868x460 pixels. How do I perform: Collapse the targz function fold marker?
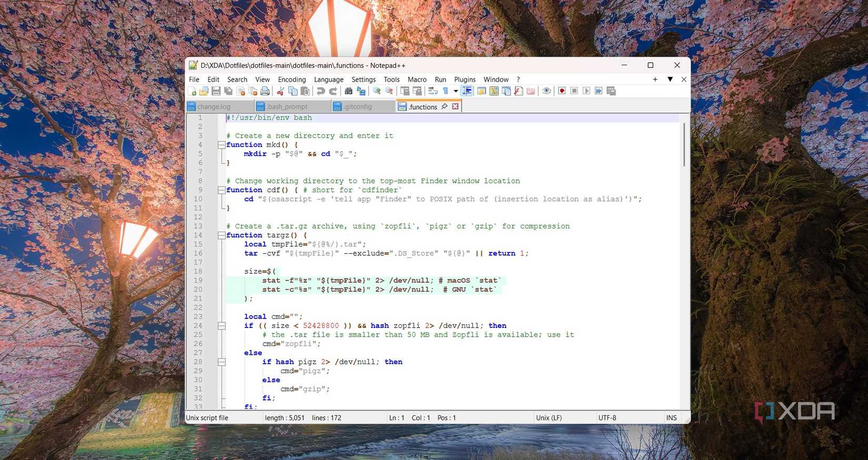coord(221,235)
